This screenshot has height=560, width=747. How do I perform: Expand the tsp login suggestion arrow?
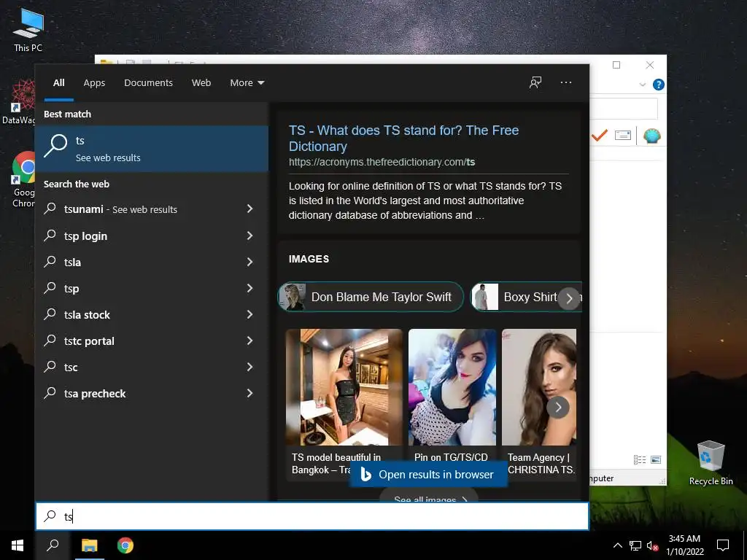(x=249, y=236)
